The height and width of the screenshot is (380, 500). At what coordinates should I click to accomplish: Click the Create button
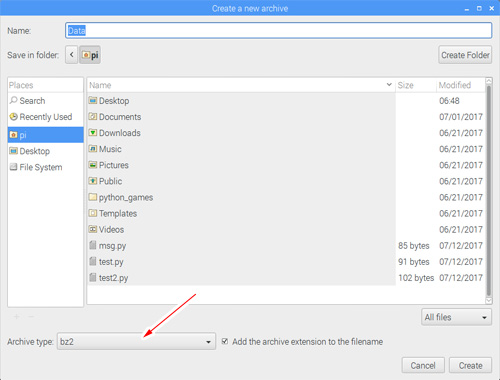click(470, 365)
